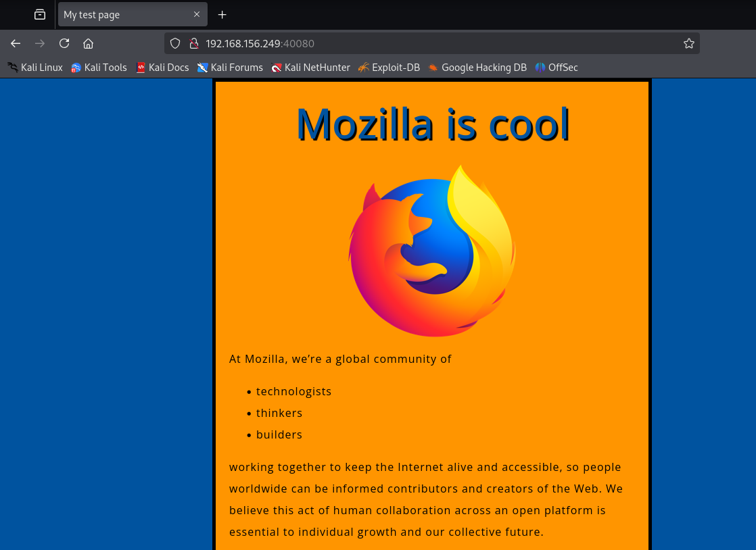The image size is (756, 550).
Task: Go forward one page
Action: click(x=40, y=43)
